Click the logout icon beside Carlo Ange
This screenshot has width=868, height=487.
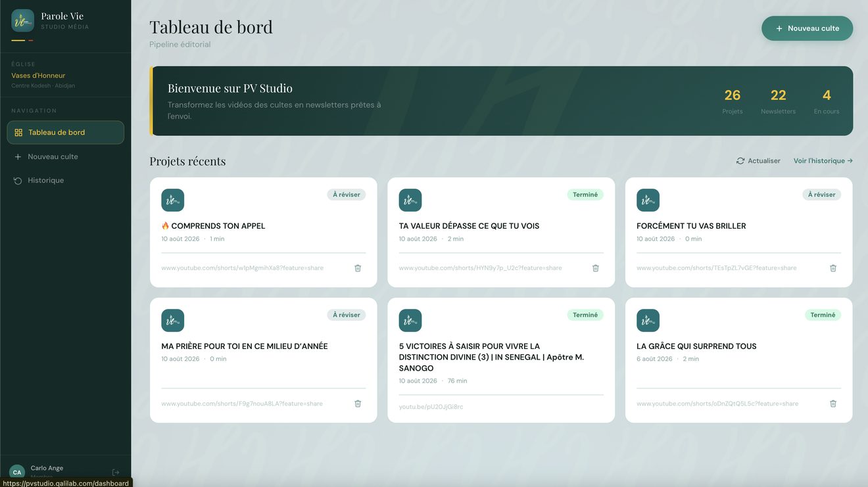click(x=116, y=472)
